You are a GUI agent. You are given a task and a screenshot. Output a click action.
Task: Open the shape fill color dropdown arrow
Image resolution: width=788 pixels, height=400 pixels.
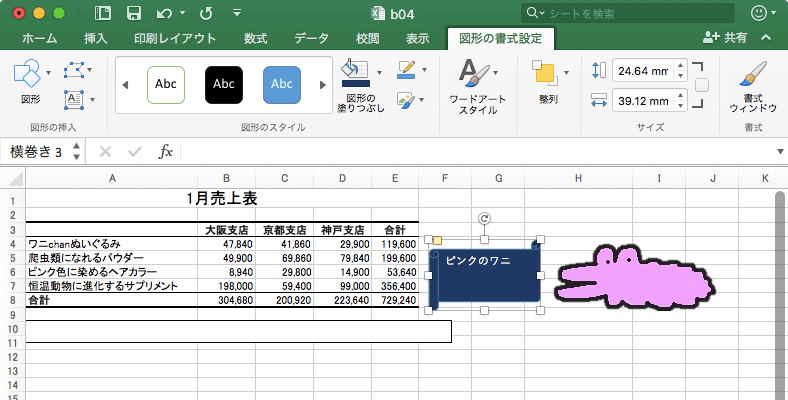pyautogui.click(x=379, y=72)
